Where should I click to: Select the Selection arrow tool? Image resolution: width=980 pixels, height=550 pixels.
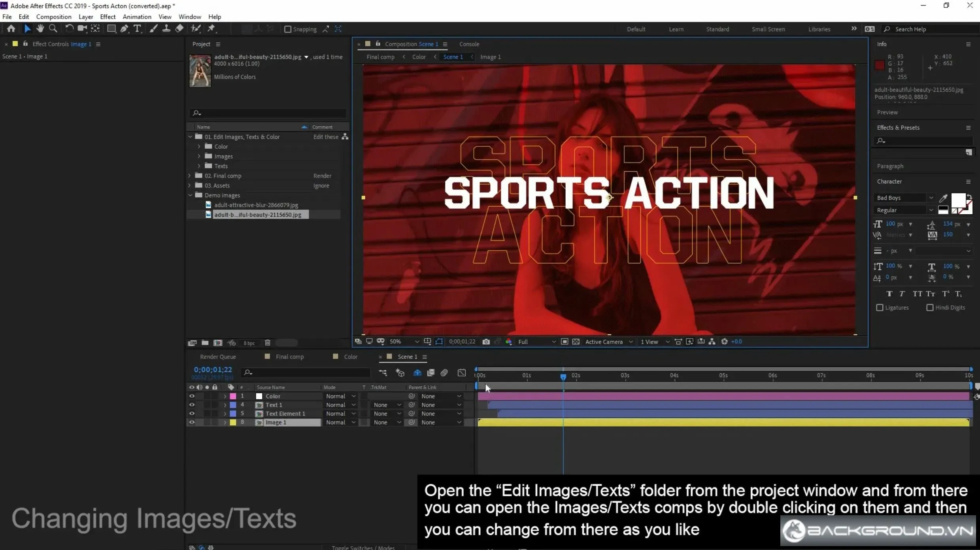(27, 28)
